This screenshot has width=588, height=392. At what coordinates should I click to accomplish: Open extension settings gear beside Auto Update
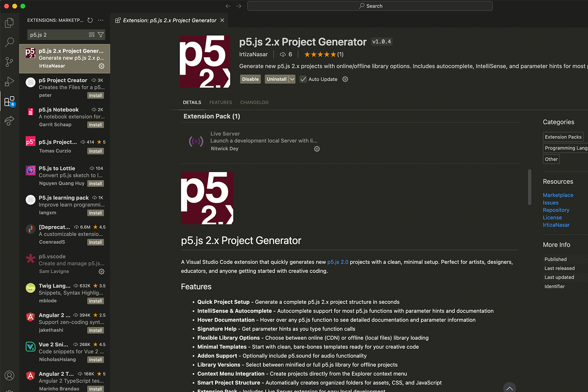(x=345, y=79)
